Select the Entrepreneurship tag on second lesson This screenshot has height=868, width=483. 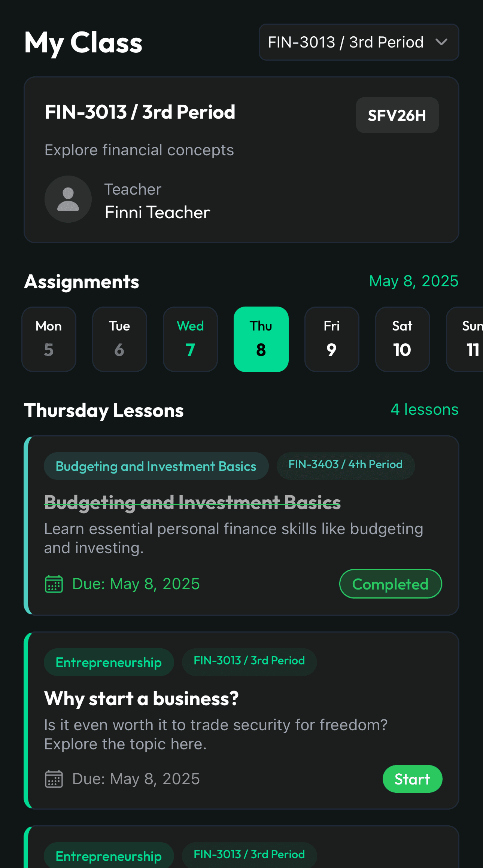(x=109, y=662)
